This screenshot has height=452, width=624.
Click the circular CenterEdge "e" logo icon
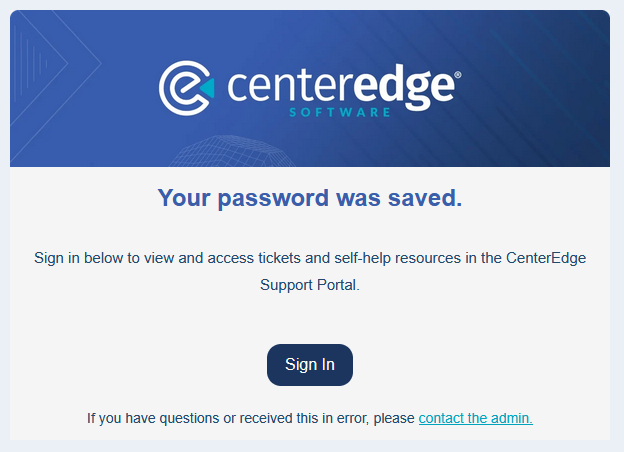click(x=186, y=88)
